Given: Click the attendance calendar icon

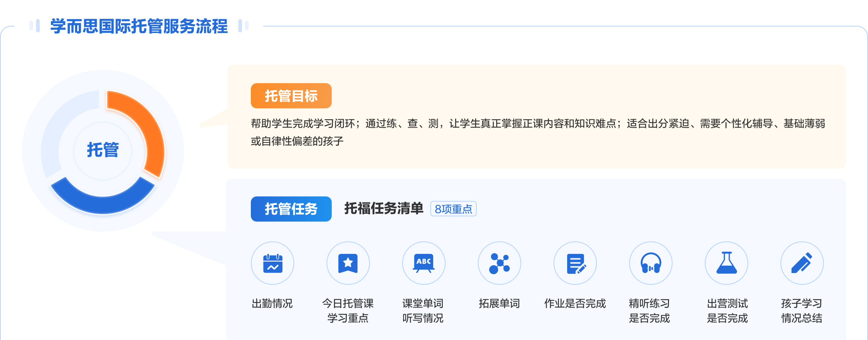Looking at the screenshot, I should [x=273, y=263].
